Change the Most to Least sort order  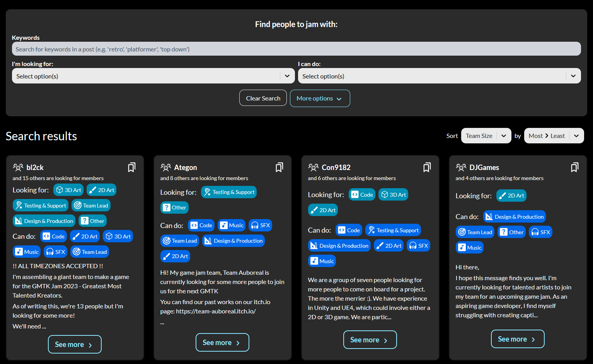(554, 136)
